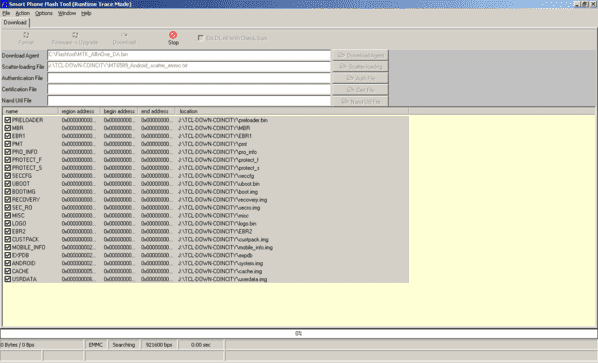Select the boot.img location entry

(x=218, y=192)
